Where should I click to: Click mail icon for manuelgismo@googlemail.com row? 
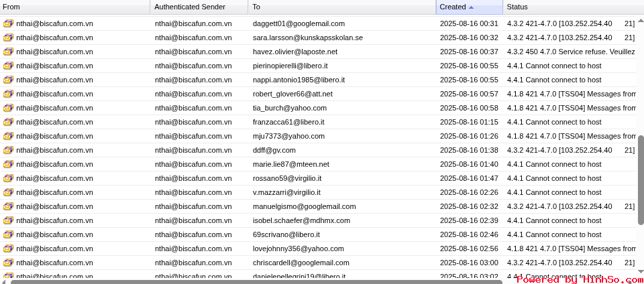coord(8,206)
